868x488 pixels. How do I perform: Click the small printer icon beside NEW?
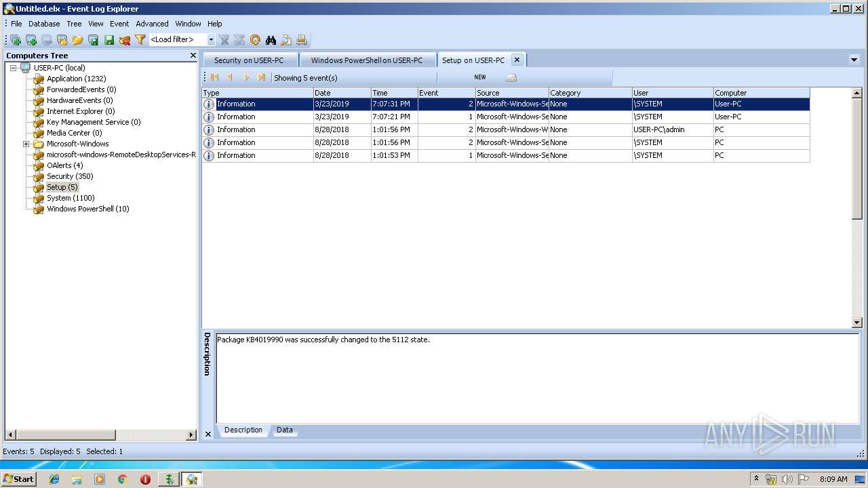click(x=511, y=78)
